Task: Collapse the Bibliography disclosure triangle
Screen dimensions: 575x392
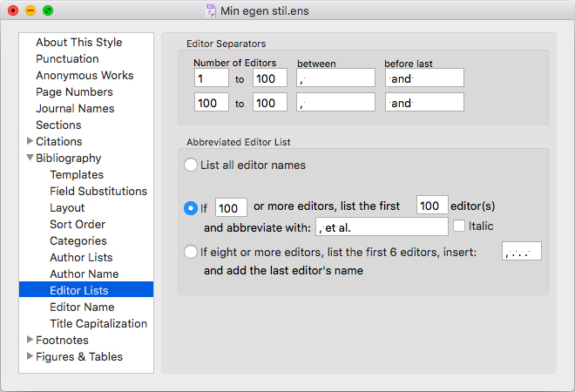Action: click(30, 158)
